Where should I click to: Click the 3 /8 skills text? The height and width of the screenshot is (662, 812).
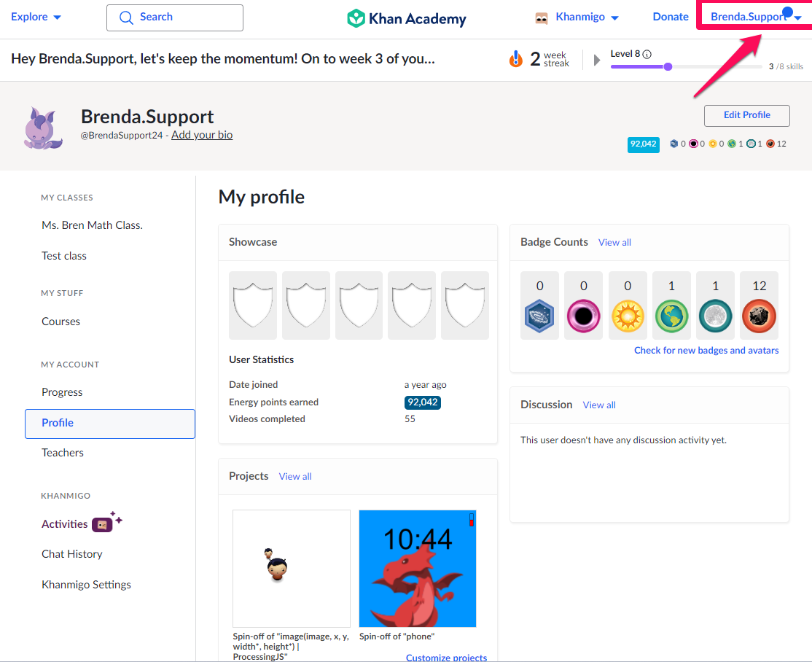[786, 67]
